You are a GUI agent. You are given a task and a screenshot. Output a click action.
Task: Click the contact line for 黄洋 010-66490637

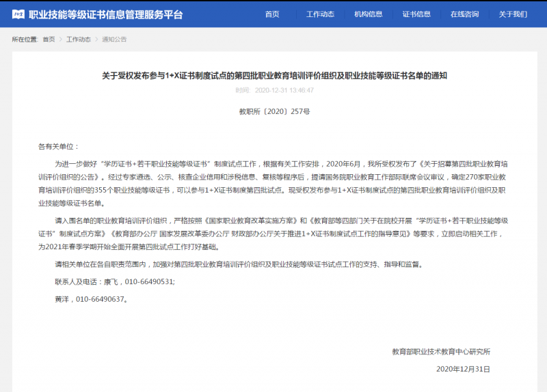(91, 299)
